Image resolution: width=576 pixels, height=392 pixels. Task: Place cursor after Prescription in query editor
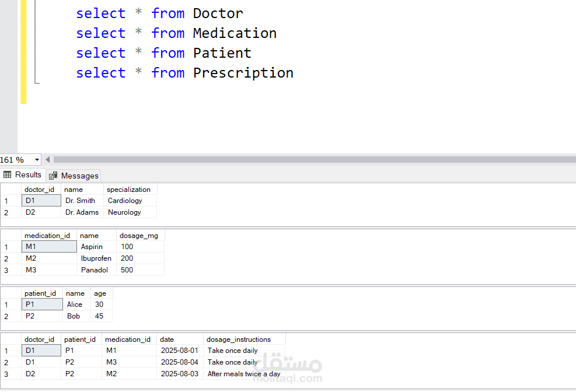pyautogui.click(x=295, y=73)
